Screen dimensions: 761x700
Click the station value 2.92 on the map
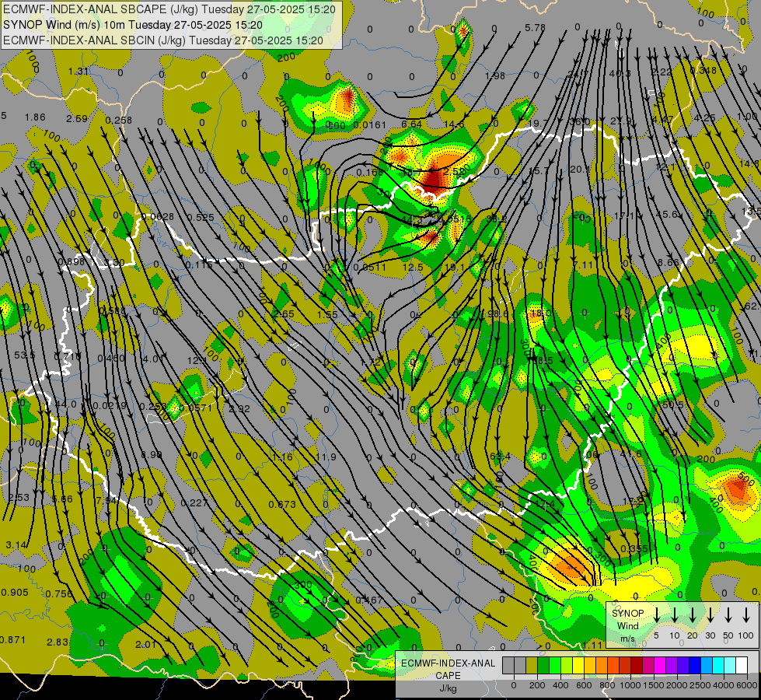(239, 409)
